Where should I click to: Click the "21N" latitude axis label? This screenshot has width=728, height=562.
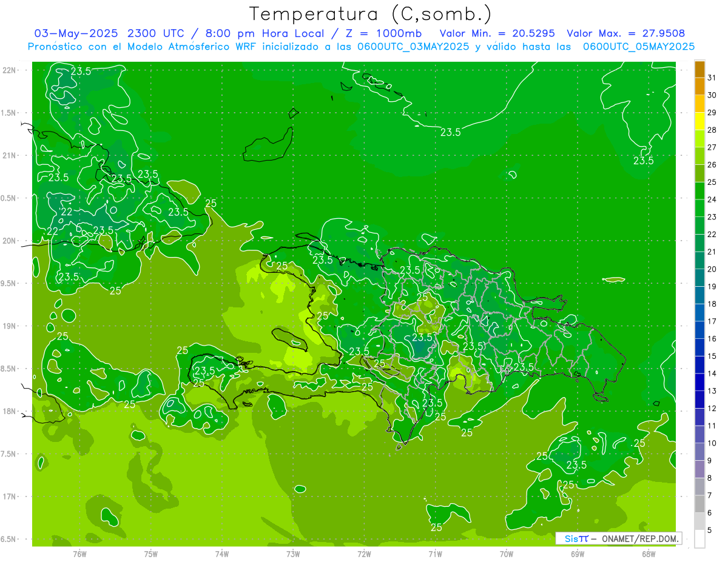pos(9,155)
